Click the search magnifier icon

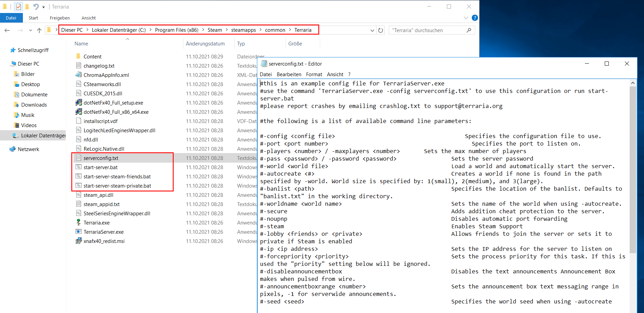[469, 30]
